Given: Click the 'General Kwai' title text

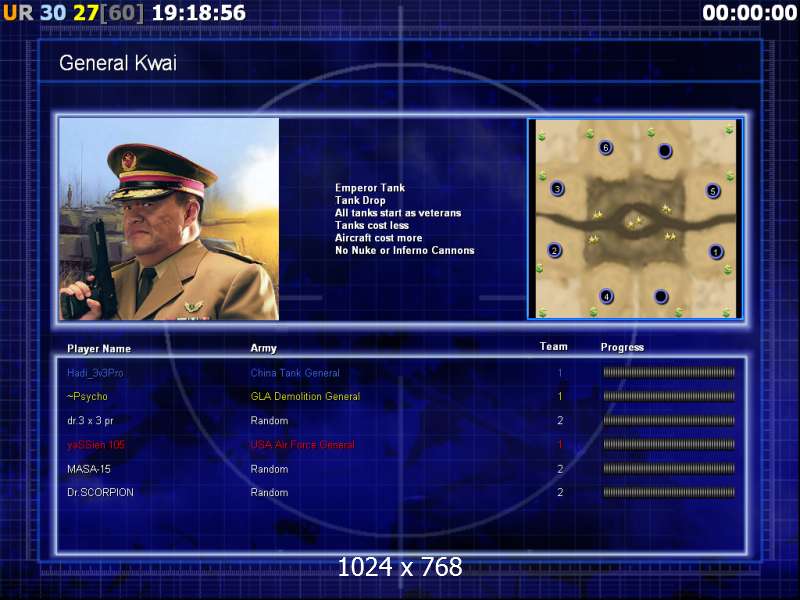Looking at the screenshot, I should click(x=118, y=63).
